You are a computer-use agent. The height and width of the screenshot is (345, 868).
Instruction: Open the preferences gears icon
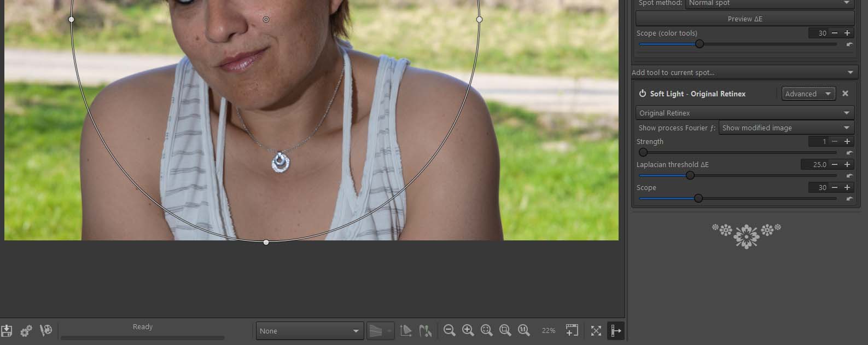pyautogui.click(x=26, y=331)
